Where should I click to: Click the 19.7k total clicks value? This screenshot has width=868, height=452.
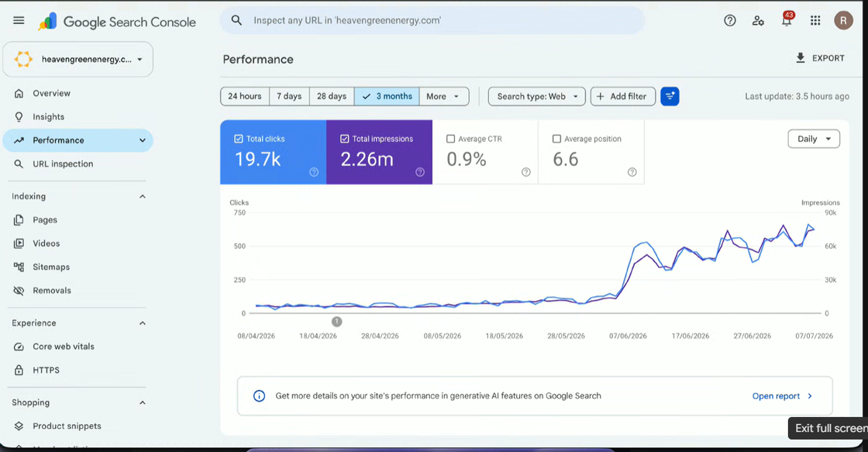[x=257, y=160]
